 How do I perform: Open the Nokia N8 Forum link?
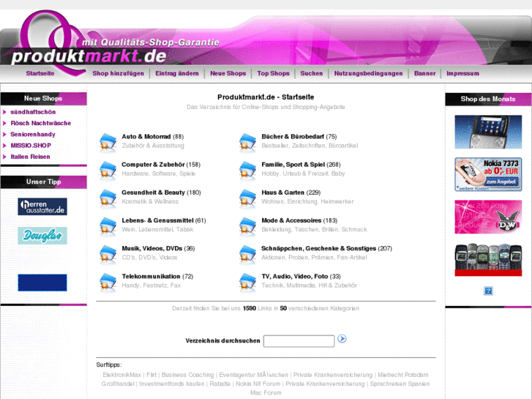[x=258, y=384]
